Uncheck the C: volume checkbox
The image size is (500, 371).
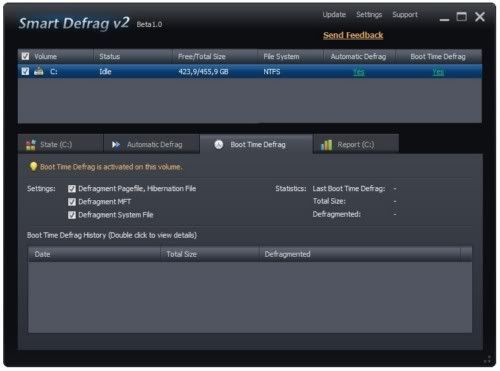pyautogui.click(x=25, y=71)
